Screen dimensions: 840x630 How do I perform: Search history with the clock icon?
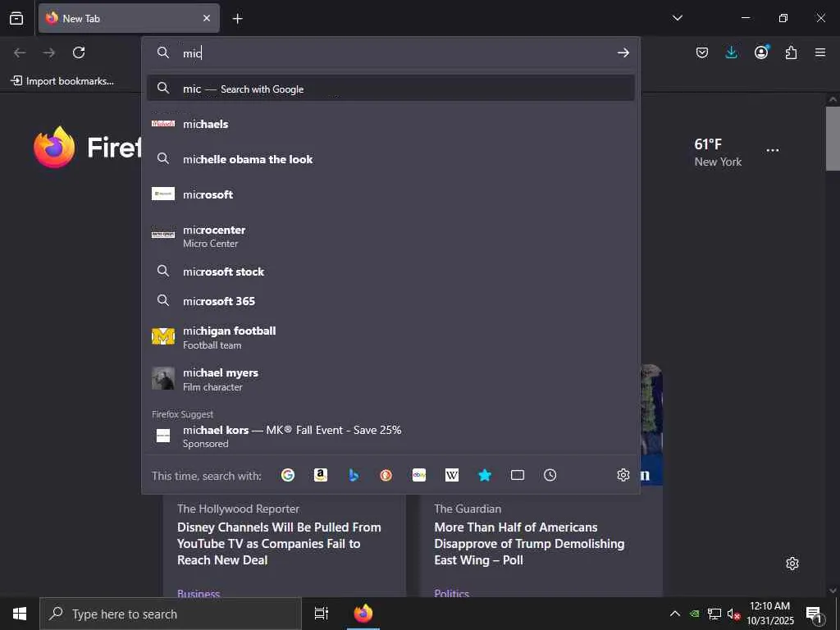tap(550, 475)
